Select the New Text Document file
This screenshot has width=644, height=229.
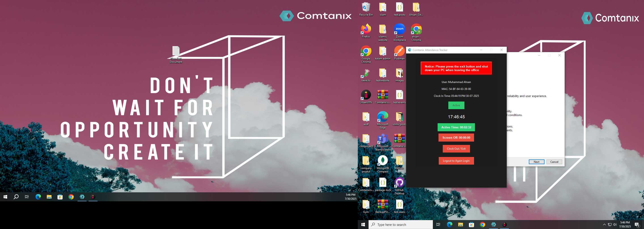click(x=176, y=55)
